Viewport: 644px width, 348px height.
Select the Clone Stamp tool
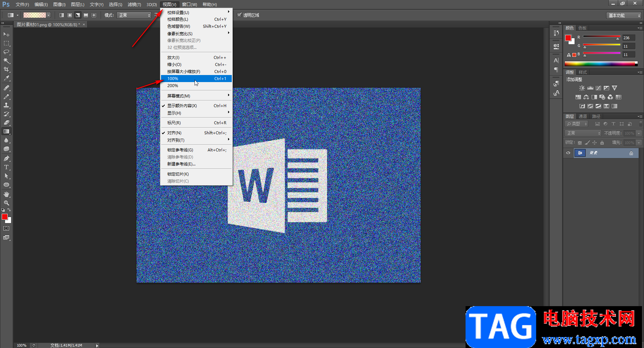point(6,105)
